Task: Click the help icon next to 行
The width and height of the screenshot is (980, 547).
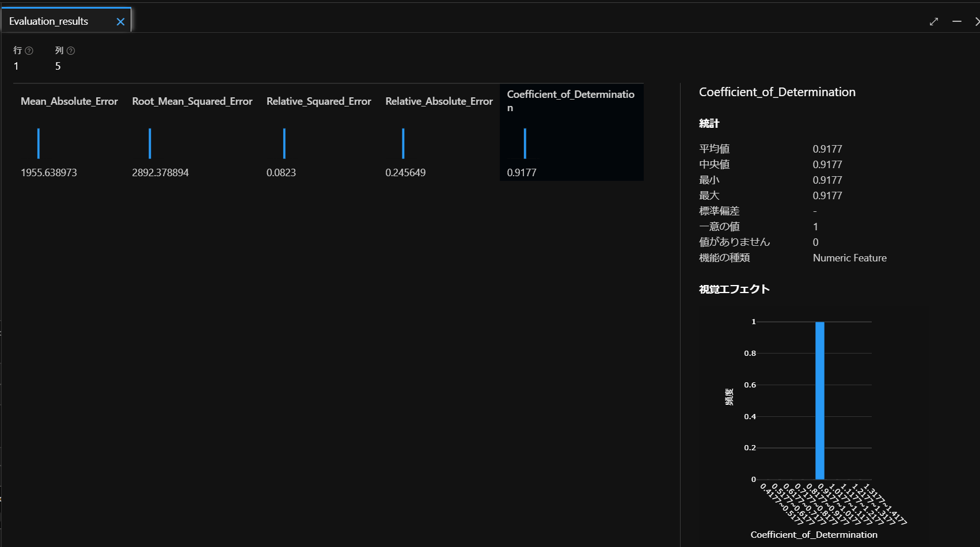Action: [29, 51]
